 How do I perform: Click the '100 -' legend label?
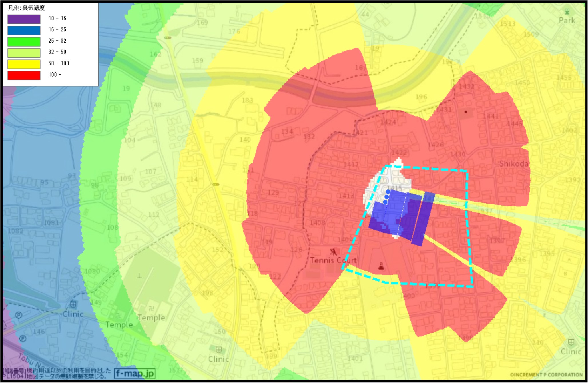[55, 74]
